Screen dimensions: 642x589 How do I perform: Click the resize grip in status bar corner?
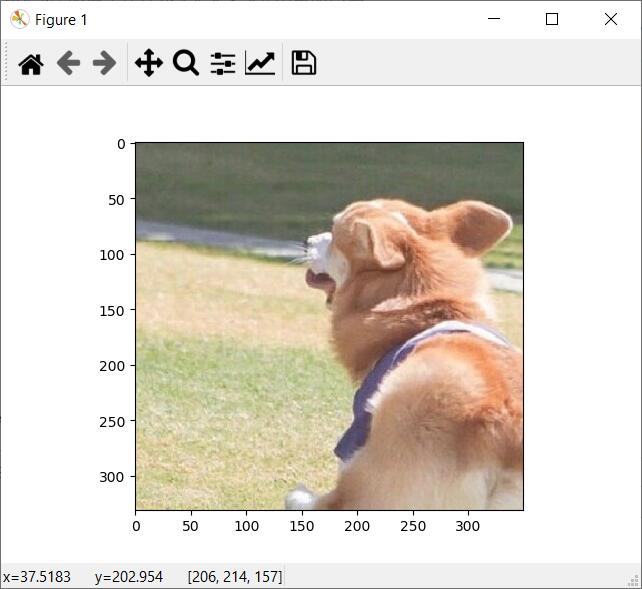tap(633, 580)
